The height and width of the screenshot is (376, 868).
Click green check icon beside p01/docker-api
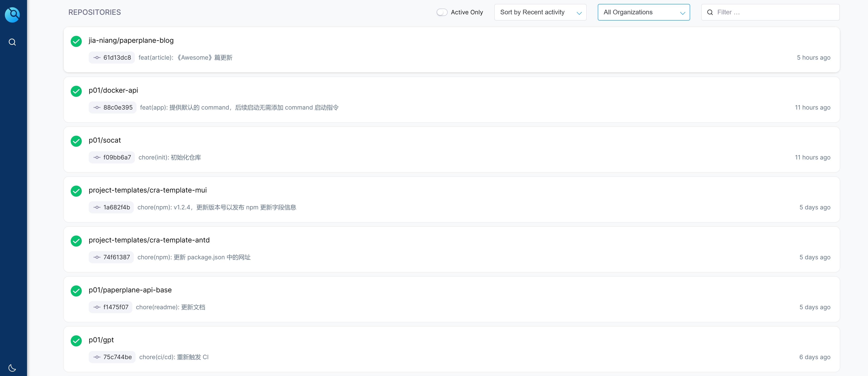click(76, 91)
